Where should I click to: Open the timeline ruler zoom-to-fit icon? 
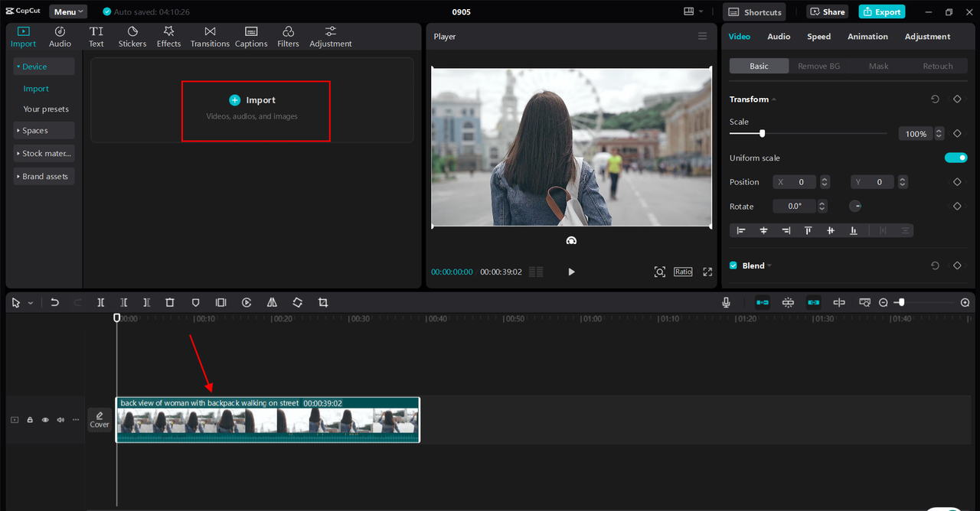point(864,303)
